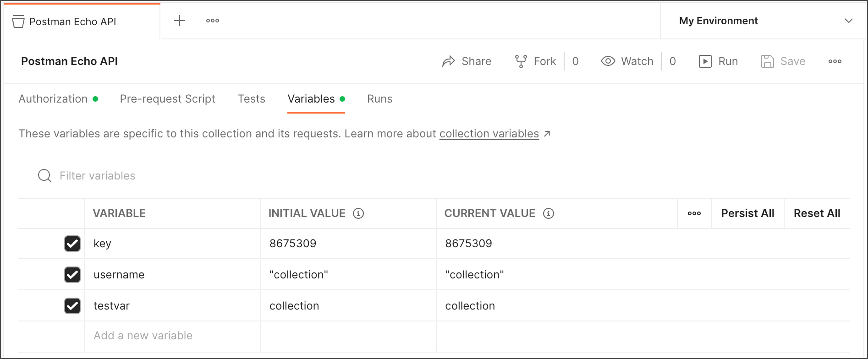The height and width of the screenshot is (359, 868).
Task: Open the variables table column options ellipsis
Action: click(x=694, y=213)
